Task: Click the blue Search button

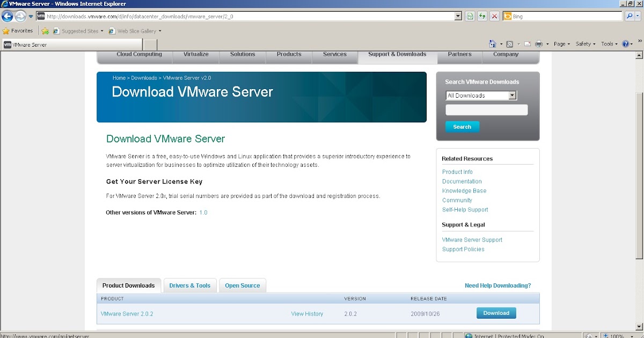Action: coord(462,127)
